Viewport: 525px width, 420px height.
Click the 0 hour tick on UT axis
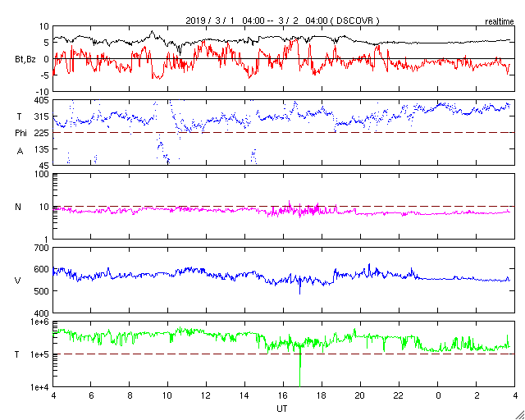click(438, 395)
